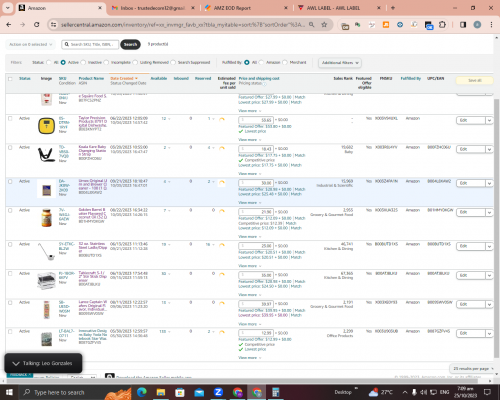Switch to the Inbox Gmail tab
The width and height of the screenshot is (500, 400).
(x=153, y=8)
